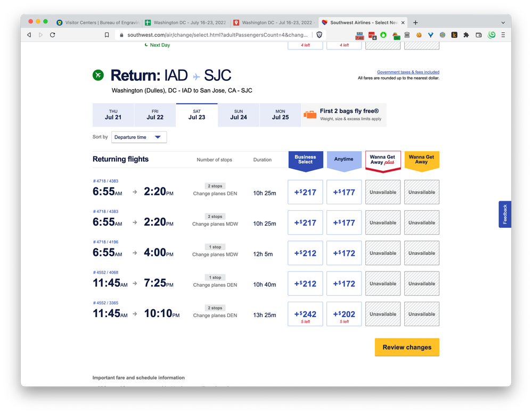Viewport: 532px width, 414px height.
Task: Select the Mon Jul 25 date tab
Action: tap(280, 115)
